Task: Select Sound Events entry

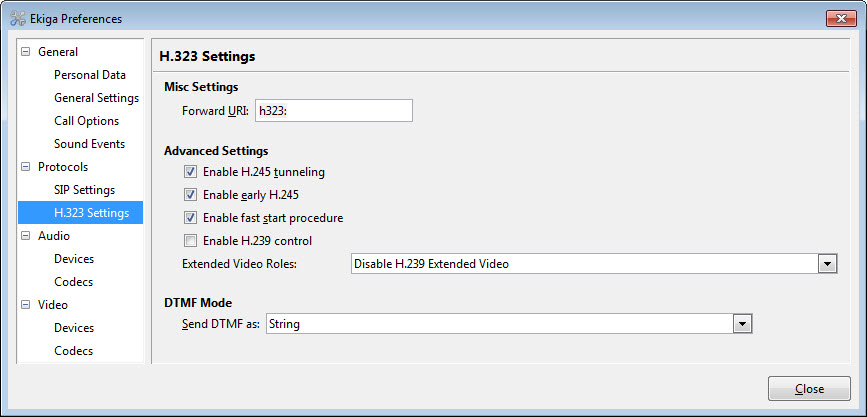Action: pos(90,144)
